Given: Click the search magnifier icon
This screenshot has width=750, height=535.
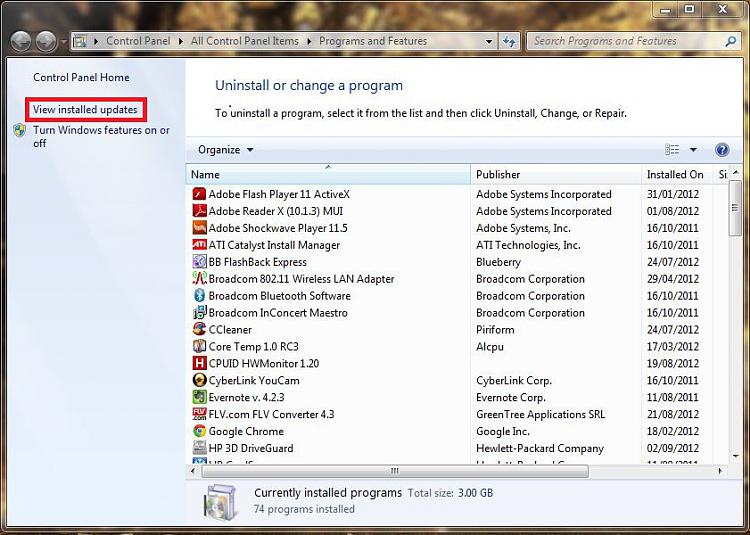Looking at the screenshot, I should pos(730,42).
